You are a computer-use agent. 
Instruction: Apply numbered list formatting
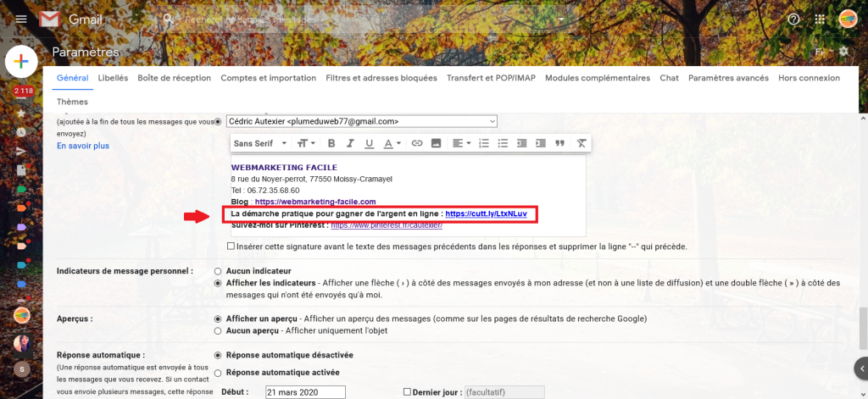pos(484,143)
